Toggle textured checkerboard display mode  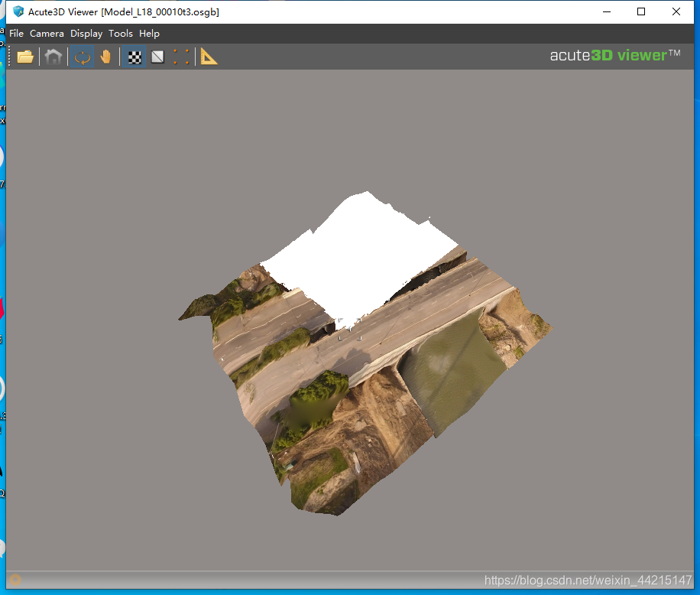134,57
